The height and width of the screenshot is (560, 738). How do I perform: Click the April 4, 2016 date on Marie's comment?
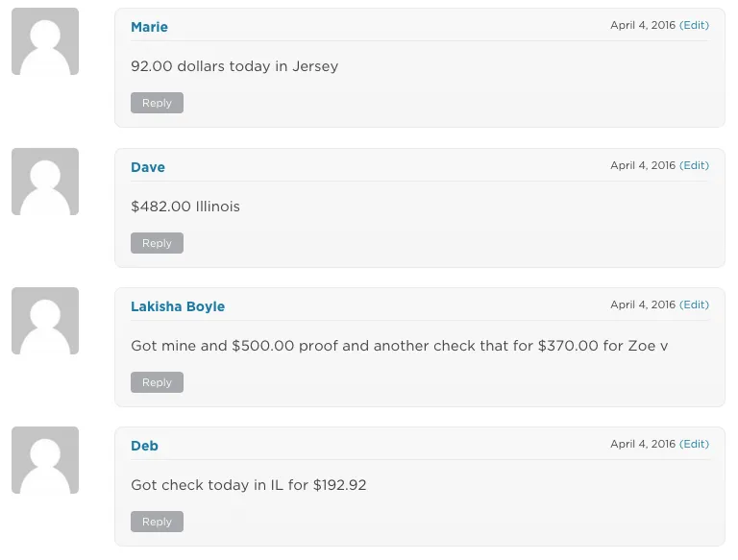pyautogui.click(x=643, y=26)
